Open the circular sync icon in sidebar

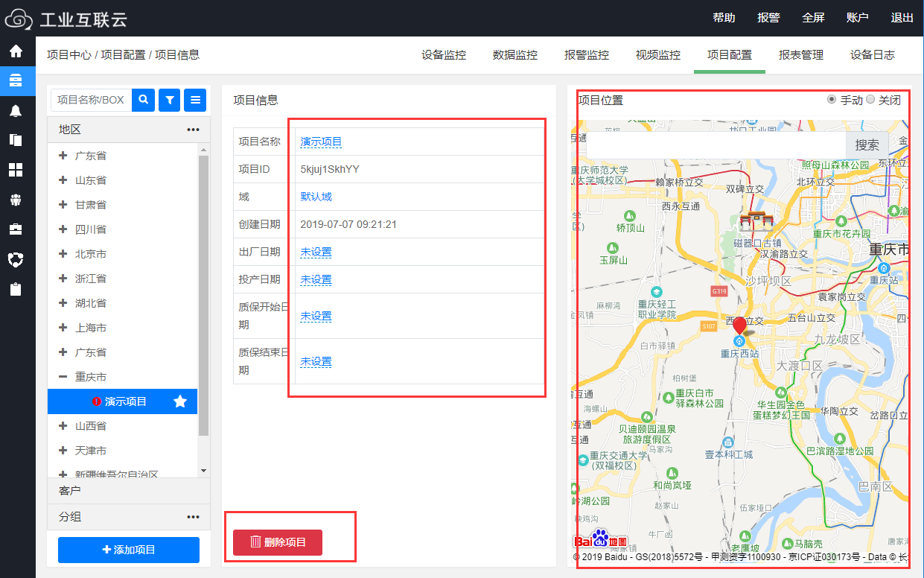click(x=16, y=259)
